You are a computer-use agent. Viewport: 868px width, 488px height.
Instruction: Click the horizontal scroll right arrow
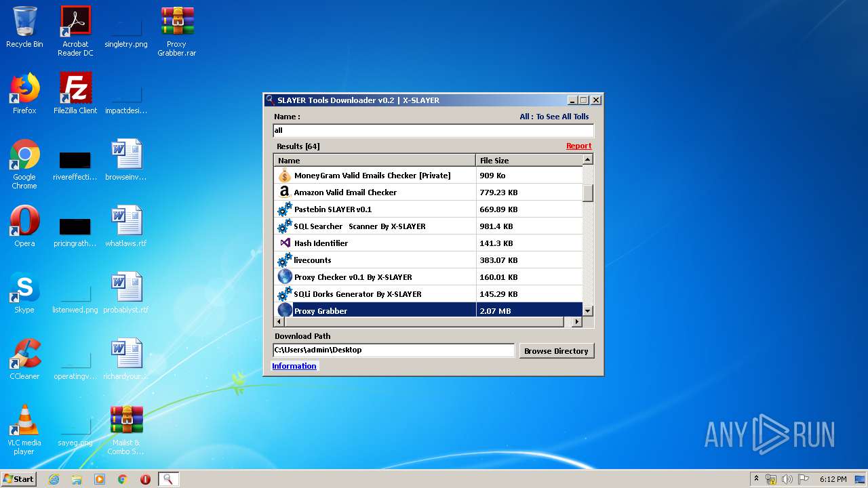tap(577, 322)
